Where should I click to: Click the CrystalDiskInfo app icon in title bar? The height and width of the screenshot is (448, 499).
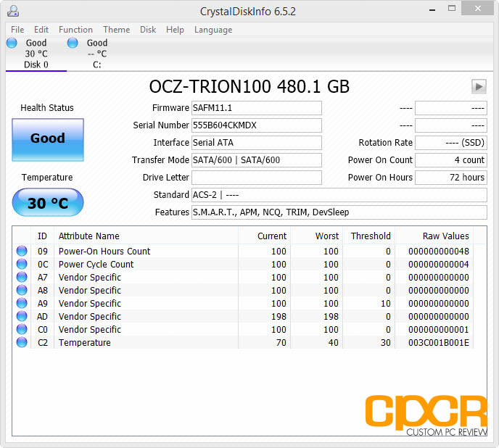13,11
